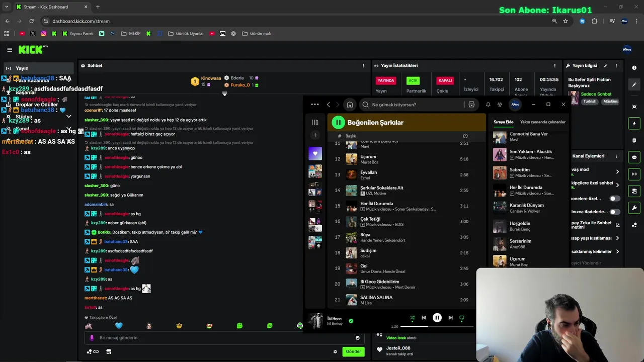Pause Beğenilen Şarkılar with green button

[x=338, y=122]
